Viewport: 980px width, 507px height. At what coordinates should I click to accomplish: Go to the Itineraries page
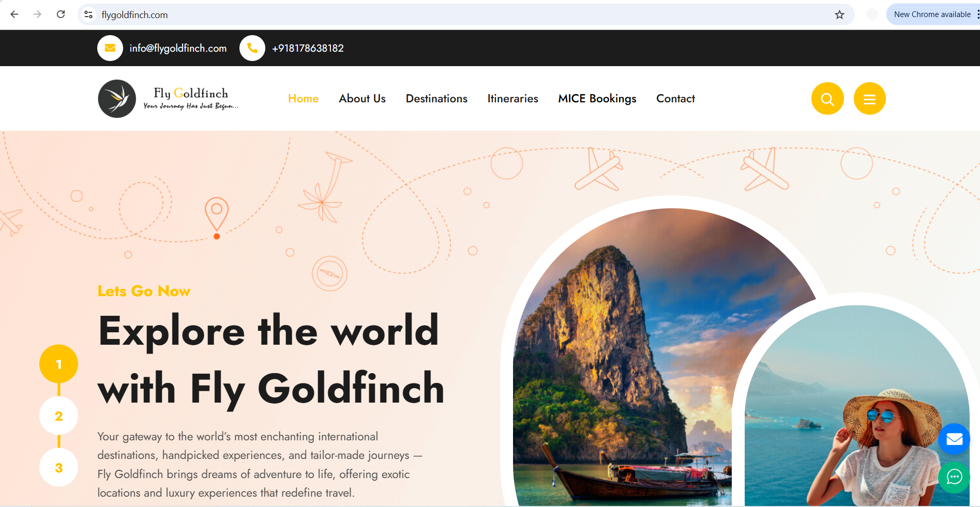click(512, 99)
